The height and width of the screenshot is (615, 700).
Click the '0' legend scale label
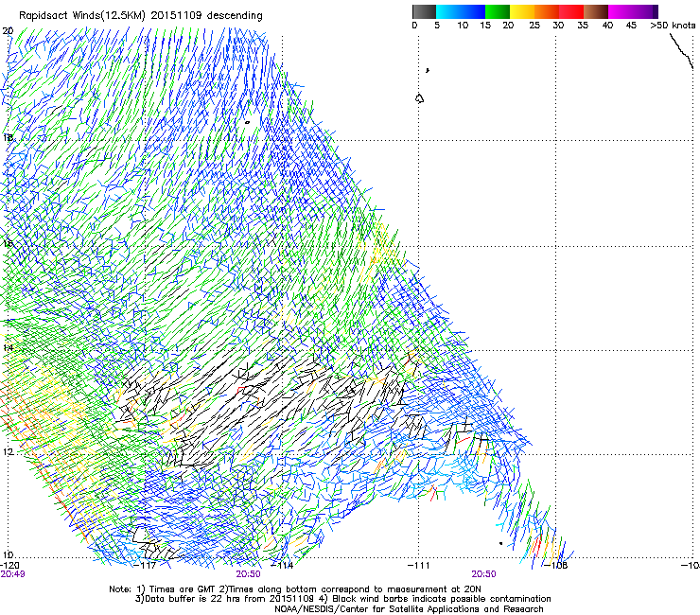coord(414,26)
